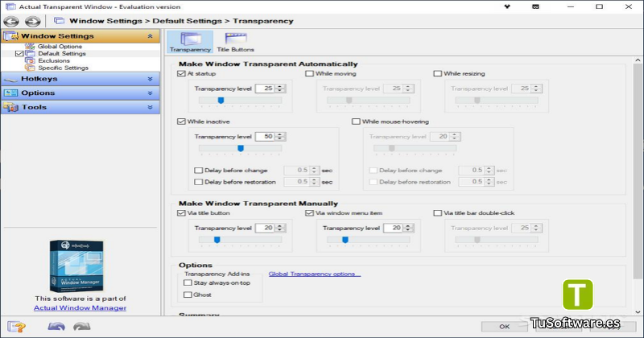
Task: Expand the Tools sidebar section
Action: (x=150, y=107)
